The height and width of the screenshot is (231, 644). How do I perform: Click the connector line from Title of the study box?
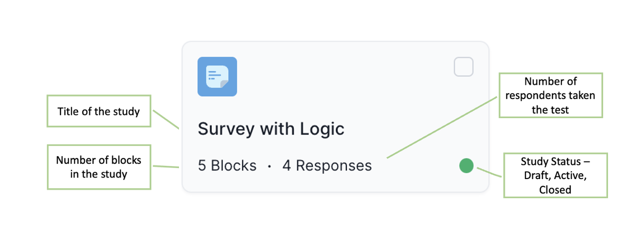[165, 119]
